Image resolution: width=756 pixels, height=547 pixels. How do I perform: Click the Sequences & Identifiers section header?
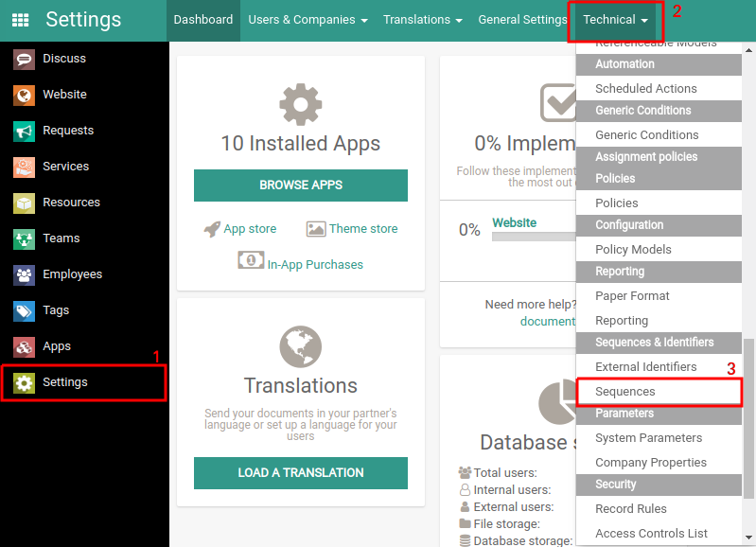click(659, 343)
